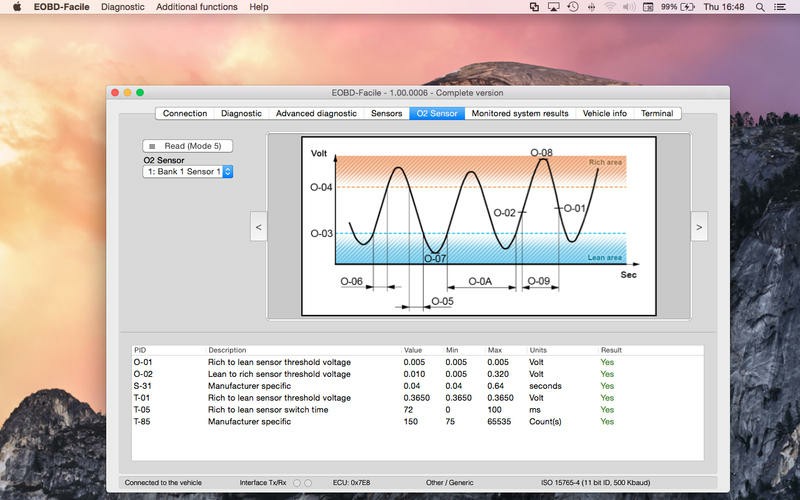Click the Value column header
This screenshot has height=500, width=800.
pyautogui.click(x=413, y=350)
